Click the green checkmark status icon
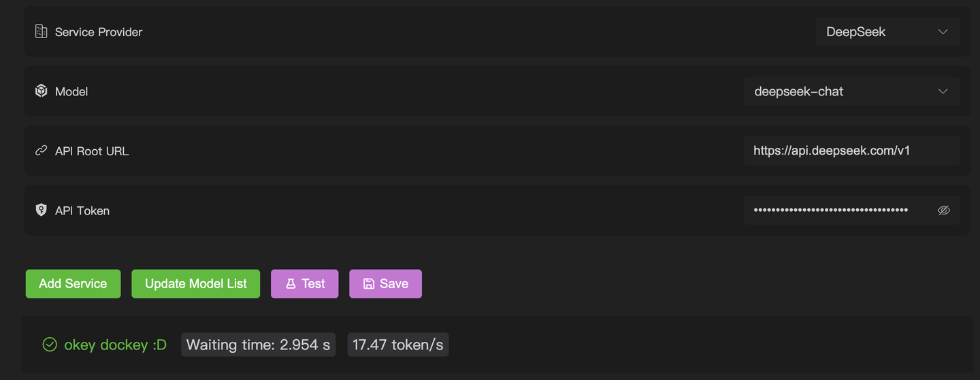980x380 pixels. pyautogui.click(x=50, y=345)
